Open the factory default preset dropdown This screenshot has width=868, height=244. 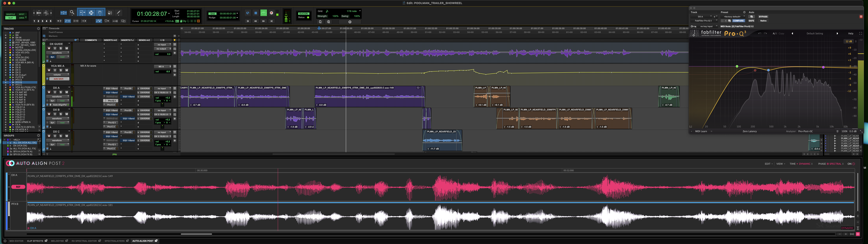pos(733,16)
